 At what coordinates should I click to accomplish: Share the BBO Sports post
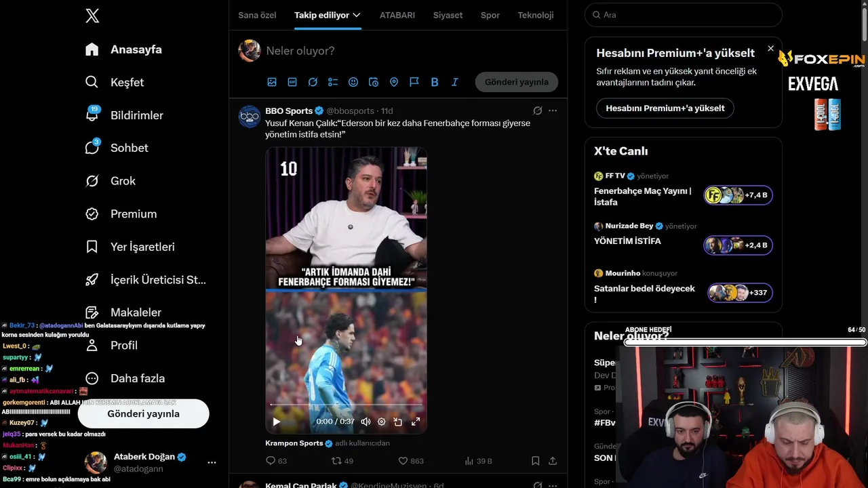553,461
